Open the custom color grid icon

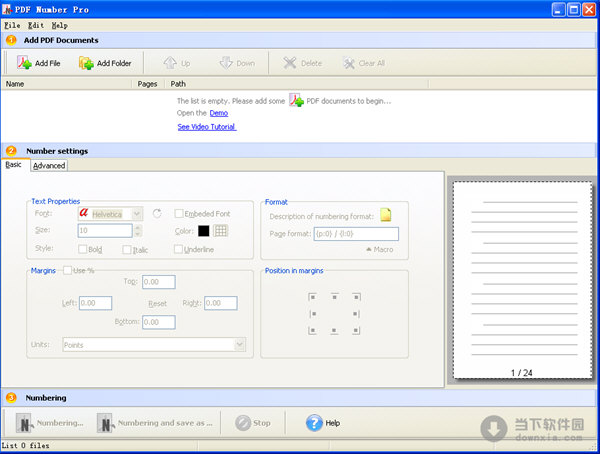(220, 230)
